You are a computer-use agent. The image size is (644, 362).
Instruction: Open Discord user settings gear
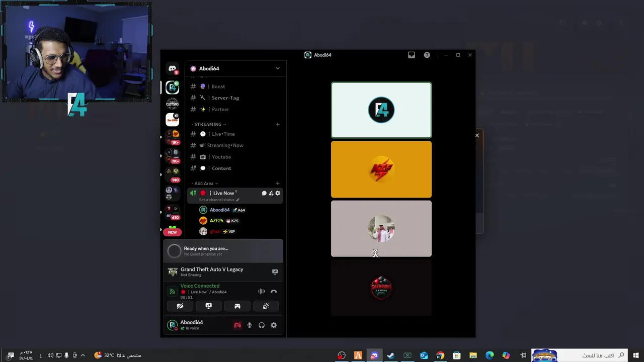274,325
